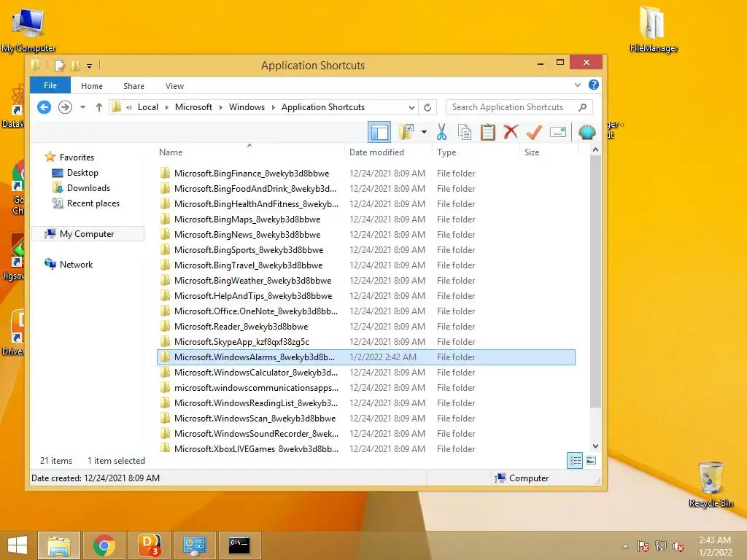
Task: Open the recent locations dropdown
Action: tap(82, 107)
